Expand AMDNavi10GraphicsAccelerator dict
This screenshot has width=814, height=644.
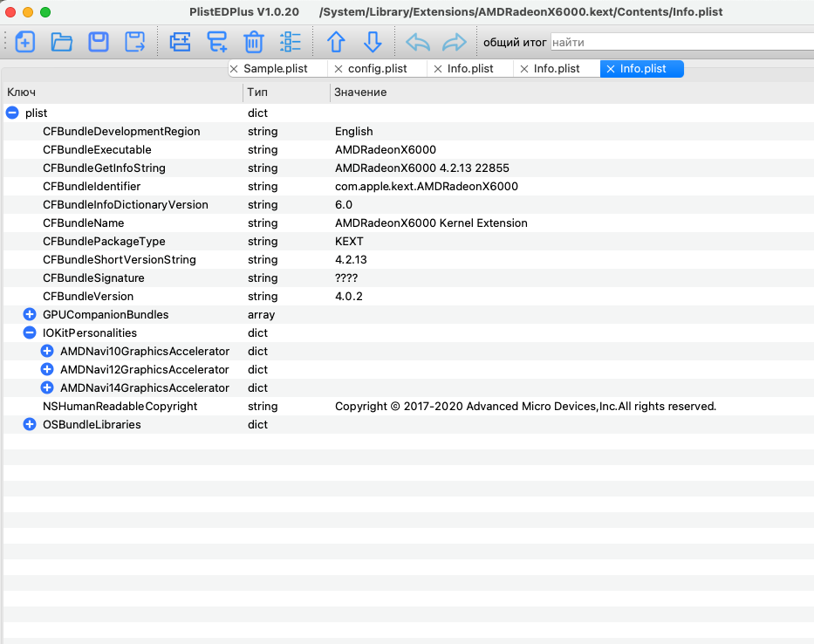point(47,351)
